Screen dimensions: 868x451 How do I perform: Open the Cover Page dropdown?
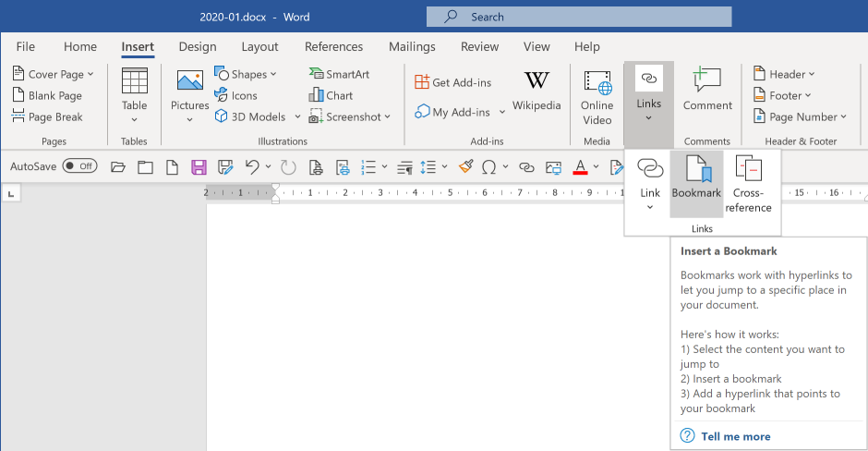(54, 74)
